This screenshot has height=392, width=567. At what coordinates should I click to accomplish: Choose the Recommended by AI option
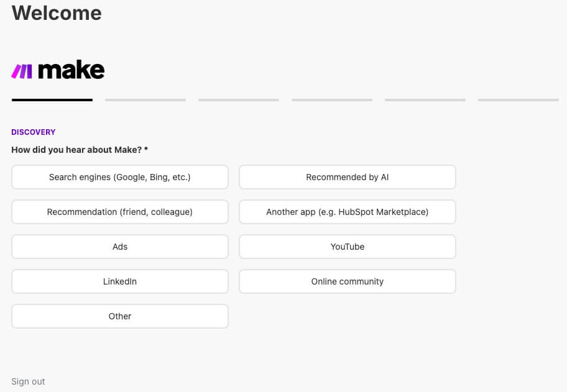pos(347,177)
